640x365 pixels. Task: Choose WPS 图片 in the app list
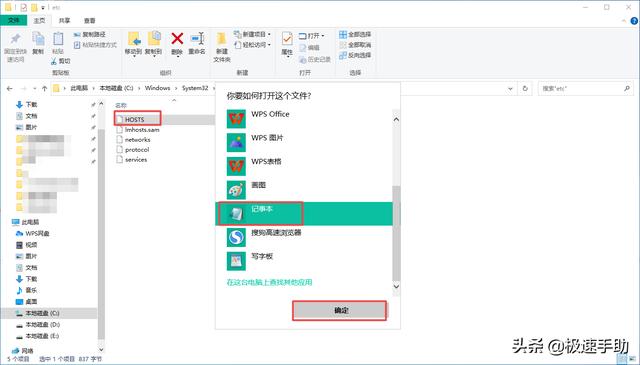(x=304, y=142)
